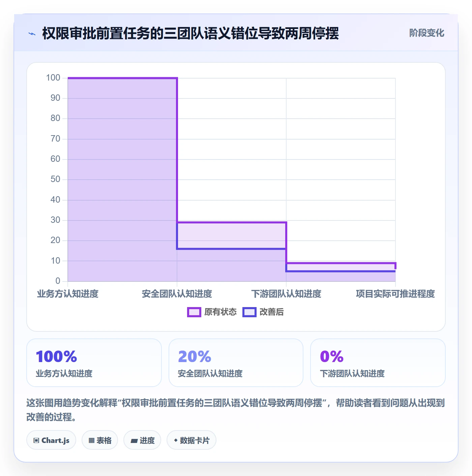Click the 项目实际可推进程度 x-axis label
The image size is (472, 476).
click(x=395, y=294)
